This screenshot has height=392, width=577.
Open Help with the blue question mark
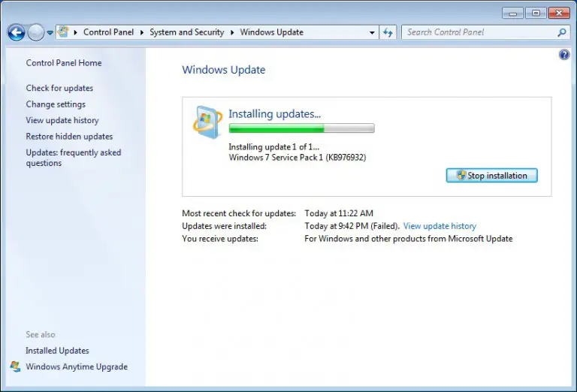[x=564, y=55]
